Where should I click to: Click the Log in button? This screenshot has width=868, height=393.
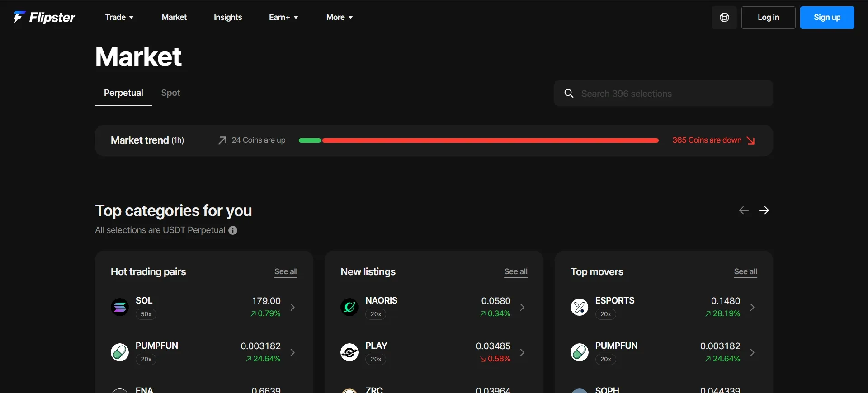coord(768,18)
